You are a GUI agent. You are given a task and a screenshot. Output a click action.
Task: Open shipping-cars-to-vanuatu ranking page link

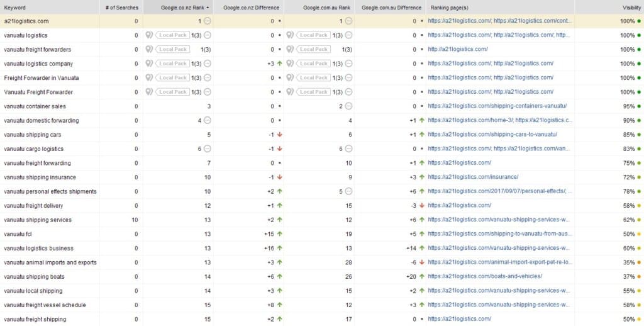pos(492,135)
